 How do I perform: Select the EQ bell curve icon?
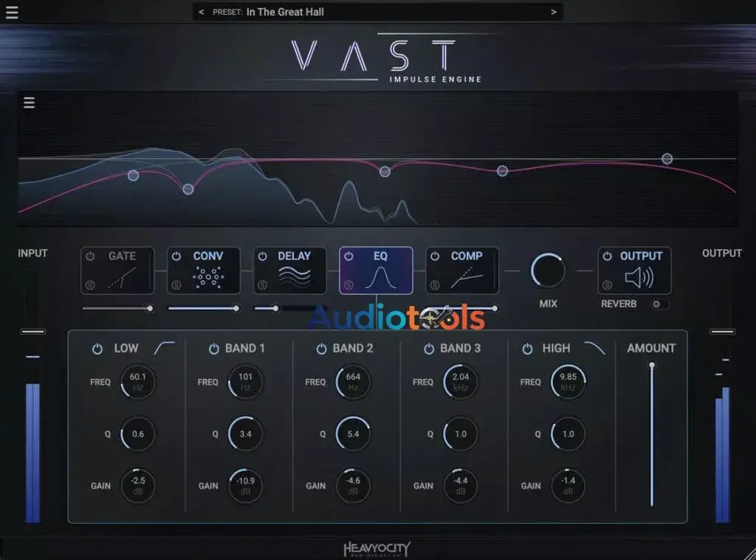(380, 278)
